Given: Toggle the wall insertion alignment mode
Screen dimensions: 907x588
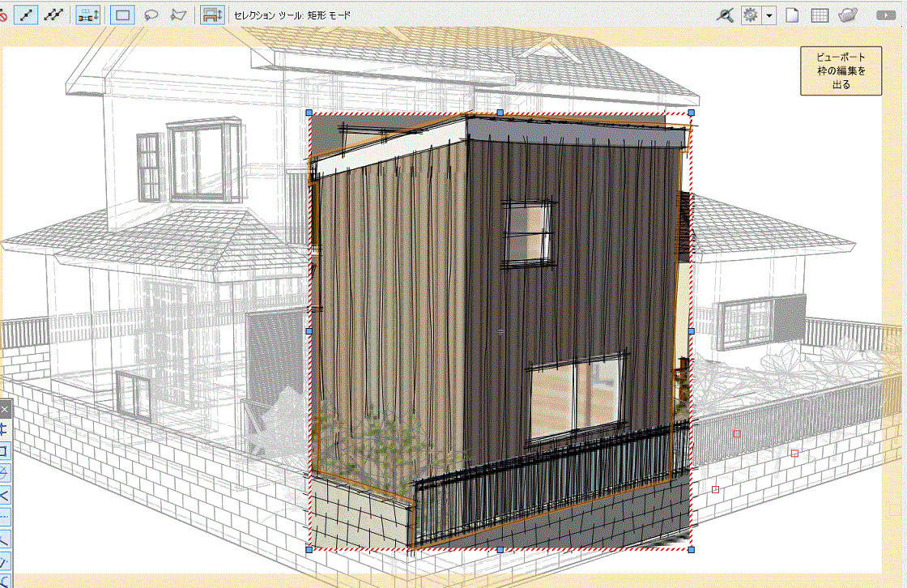Looking at the screenshot, I should click(x=212, y=15).
